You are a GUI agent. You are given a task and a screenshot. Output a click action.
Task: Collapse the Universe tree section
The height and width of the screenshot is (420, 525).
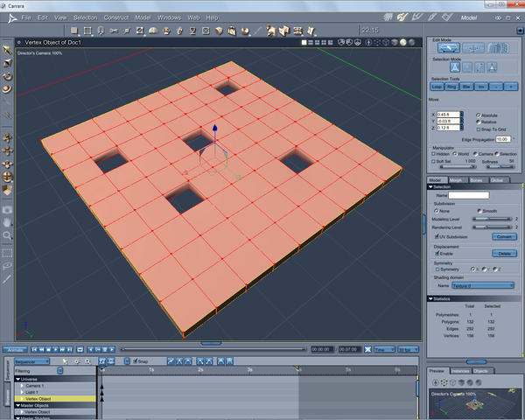click(17, 378)
